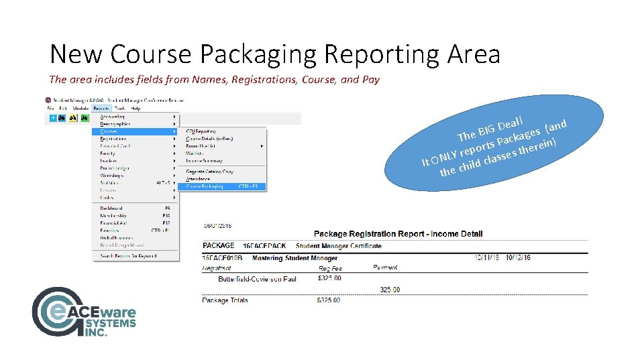Image resolution: width=644 pixels, height=362 pixels.
Task: Click the Reports menu in menu bar
Action: pyautogui.click(x=101, y=109)
